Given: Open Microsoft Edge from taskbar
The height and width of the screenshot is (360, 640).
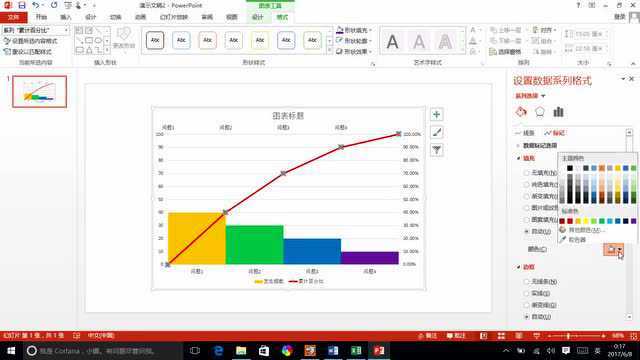Looking at the screenshot, I should tap(218, 351).
